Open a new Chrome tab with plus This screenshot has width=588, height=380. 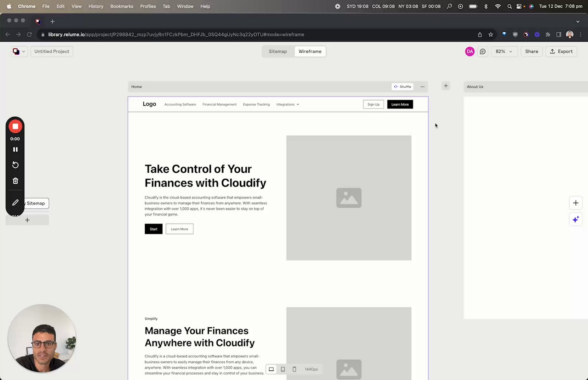pos(52,21)
